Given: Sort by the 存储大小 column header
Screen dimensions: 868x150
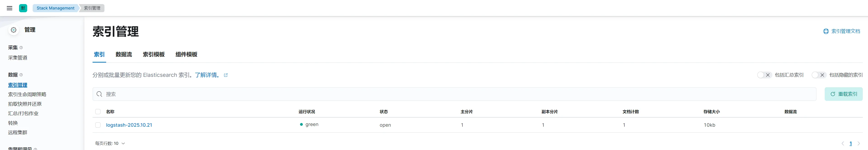Looking at the screenshot, I should tap(711, 112).
